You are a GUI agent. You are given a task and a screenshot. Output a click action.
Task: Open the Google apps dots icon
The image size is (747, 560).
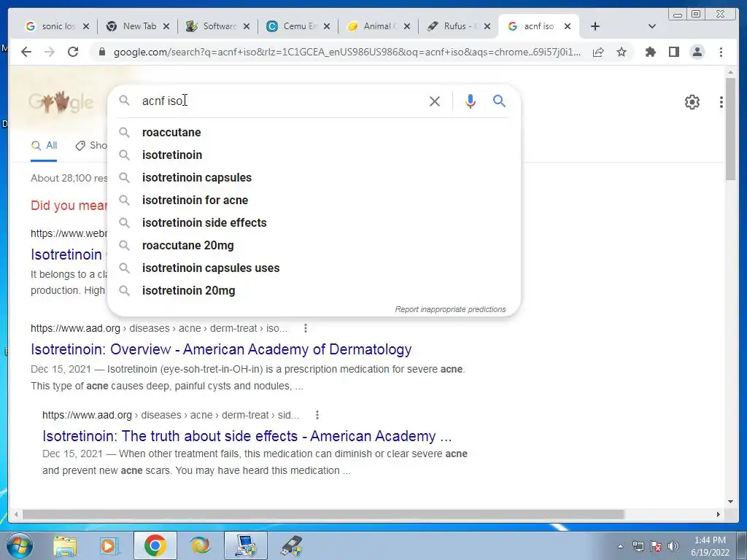coord(721,102)
